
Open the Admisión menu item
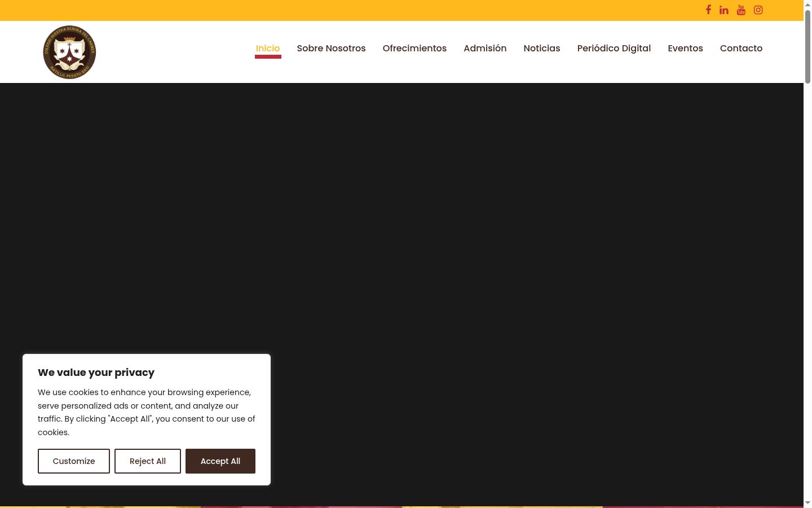[x=485, y=49]
